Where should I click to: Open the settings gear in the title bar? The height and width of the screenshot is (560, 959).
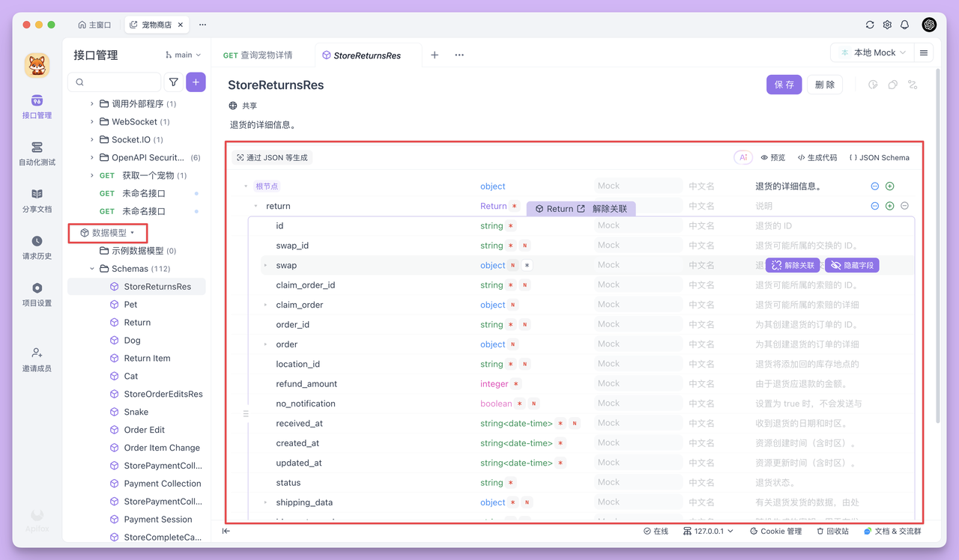click(x=887, y=25)
